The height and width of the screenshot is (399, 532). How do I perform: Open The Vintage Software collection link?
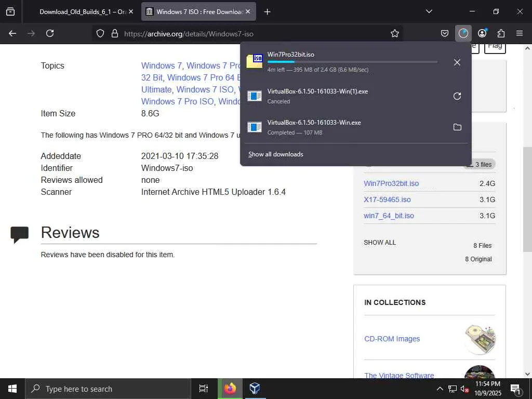click(399, 375)
